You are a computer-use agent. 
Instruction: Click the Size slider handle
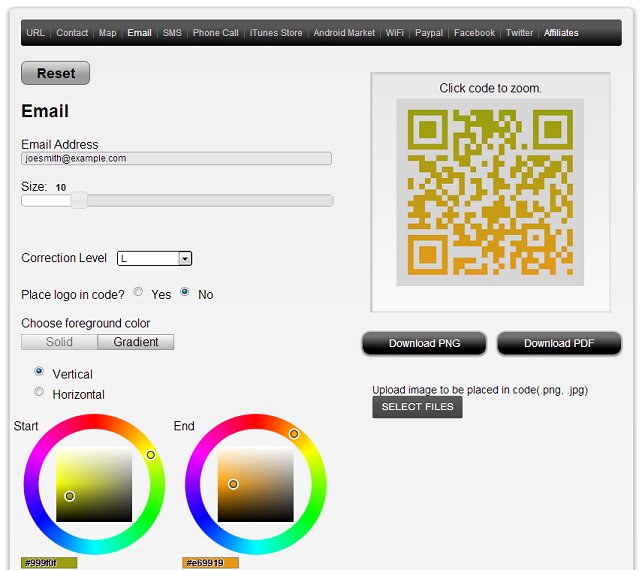coord(79,200)
